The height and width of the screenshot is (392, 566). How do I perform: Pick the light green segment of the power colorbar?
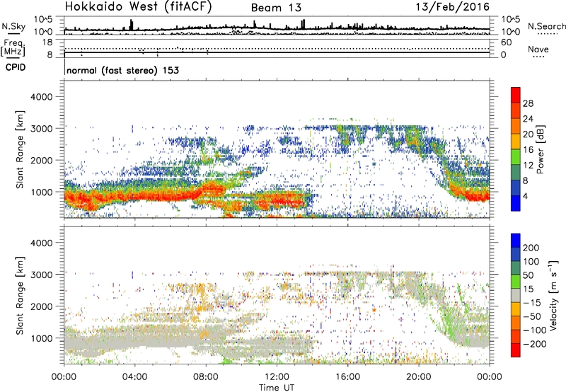[516, 157]
